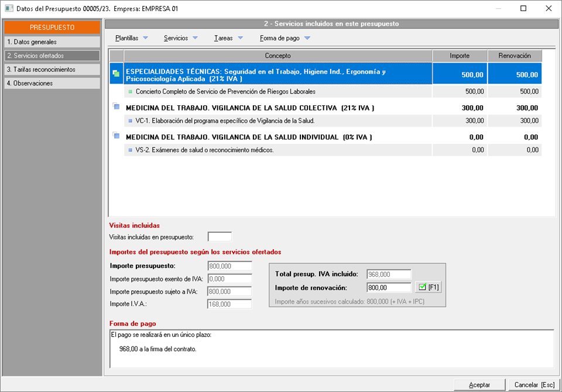Click the application icon in title bar
The image size is (562, 392).
pyautogui.click(x=9, y=8)
